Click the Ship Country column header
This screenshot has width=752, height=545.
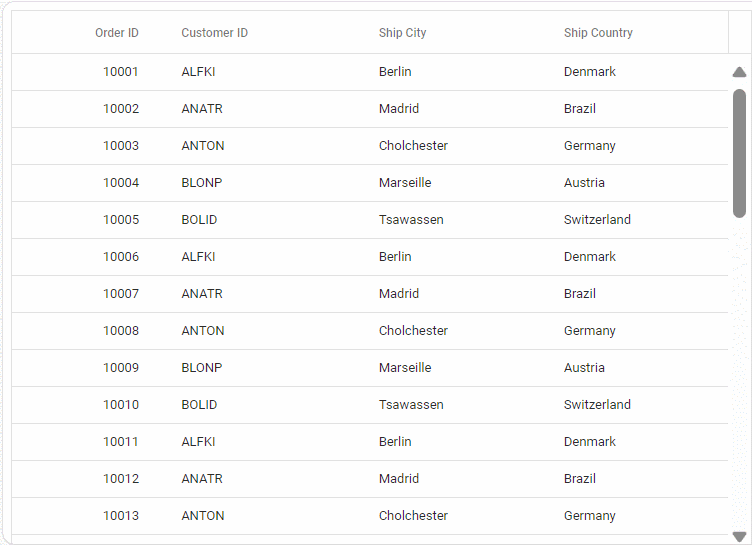598,33
